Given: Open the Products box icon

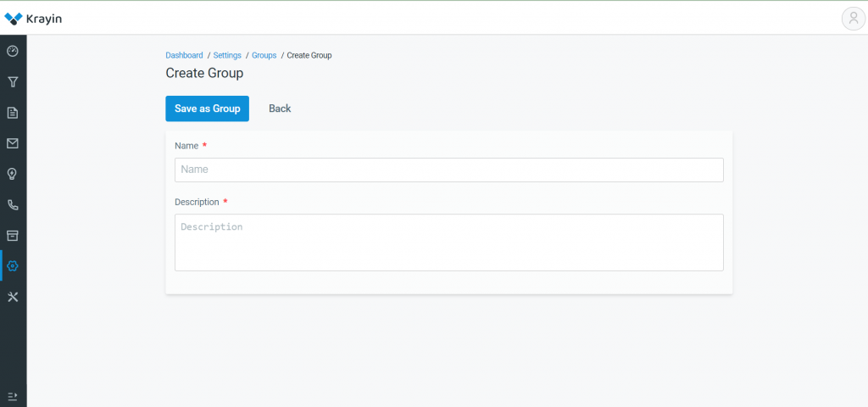Looking at the screenshot, I should coord(13,236).
